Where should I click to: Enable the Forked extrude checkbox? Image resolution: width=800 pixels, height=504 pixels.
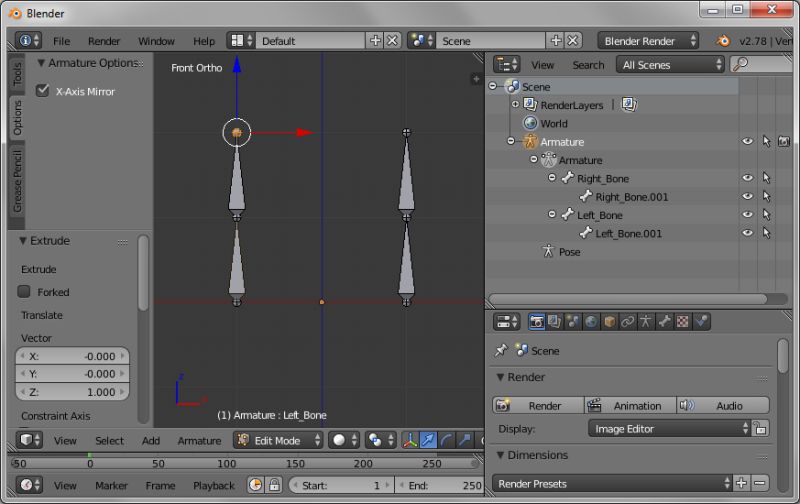pos(24,291)
